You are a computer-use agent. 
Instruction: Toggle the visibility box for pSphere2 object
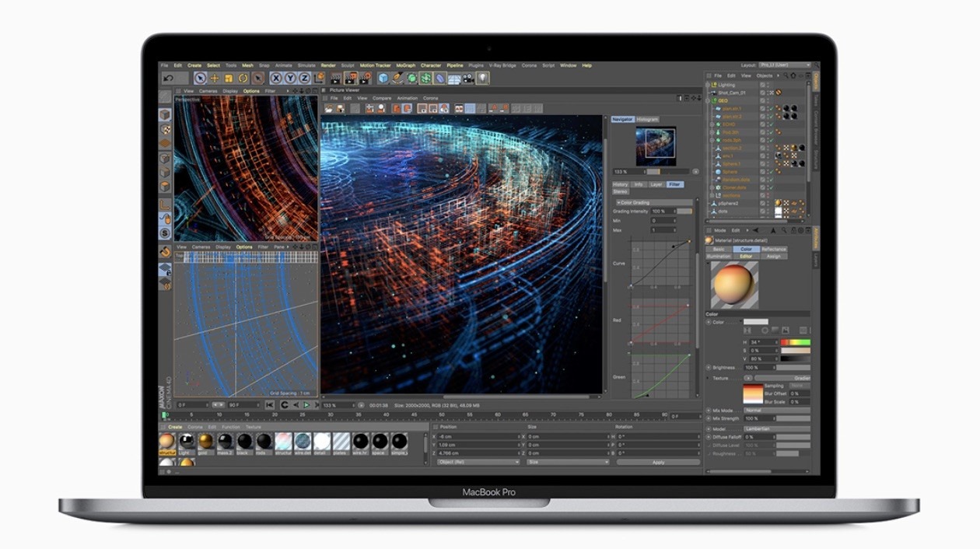tap(763, 203)
